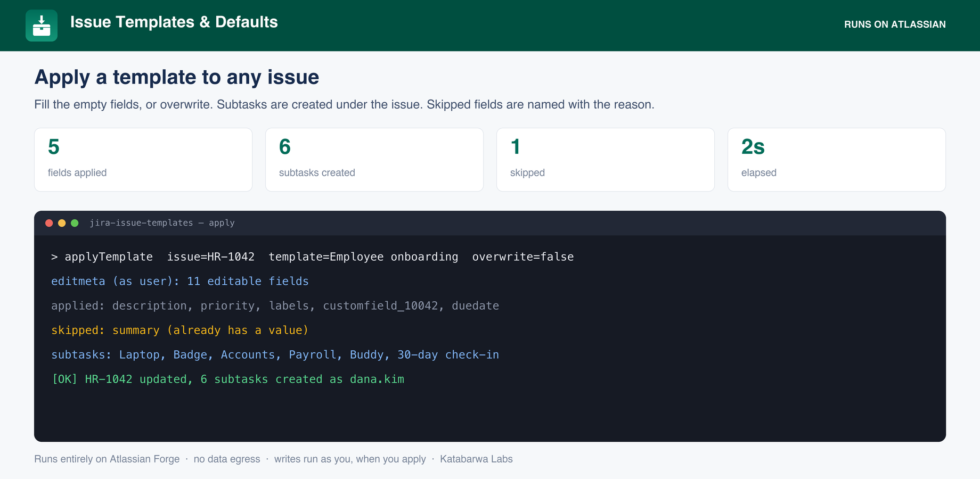Viewport: 980px width, 479px height.
Task: Click the 'subtasks: Laptop, Badge' output line
Action: click(x=275, y=354)
